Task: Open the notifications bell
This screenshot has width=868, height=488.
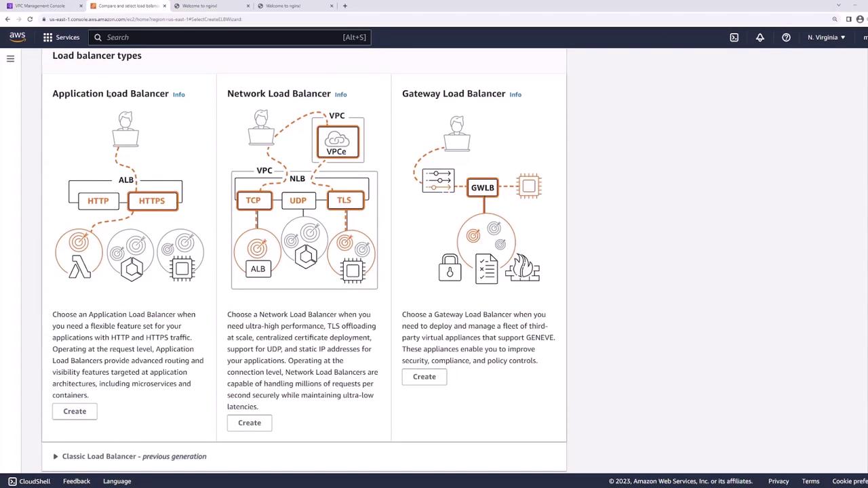Action: pyautogui.click(x=760, y=37)
